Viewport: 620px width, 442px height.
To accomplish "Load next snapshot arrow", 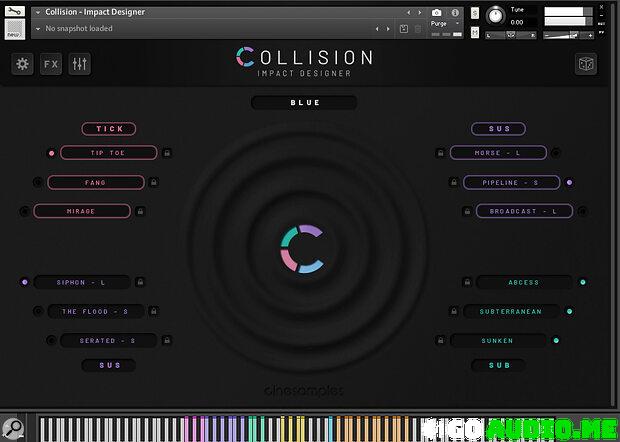I will coord(388,29).
